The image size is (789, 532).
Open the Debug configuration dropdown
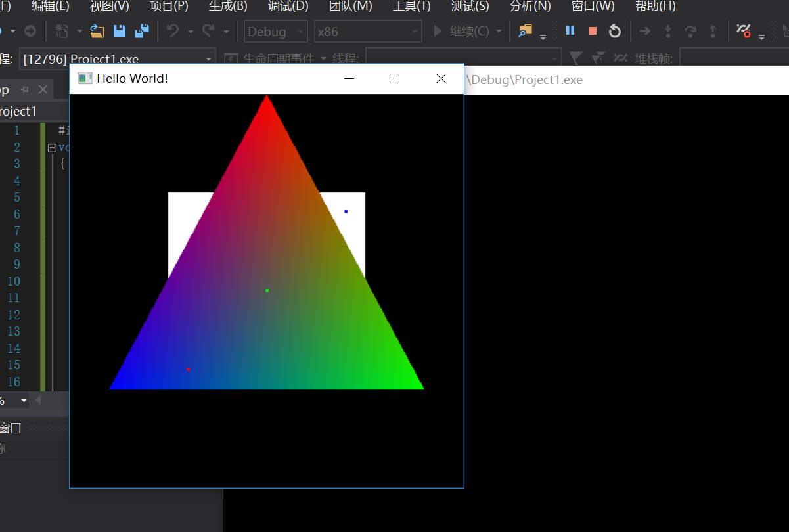(x=276, y=32)
